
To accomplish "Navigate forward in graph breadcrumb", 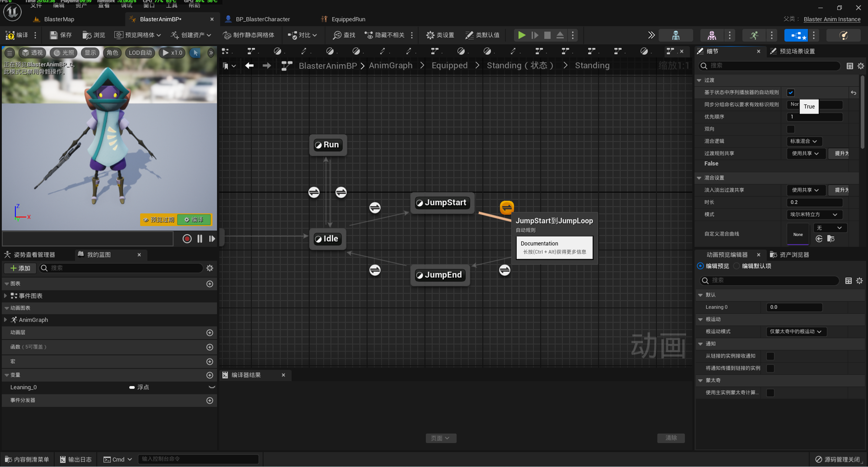I will tap(266, 66).
